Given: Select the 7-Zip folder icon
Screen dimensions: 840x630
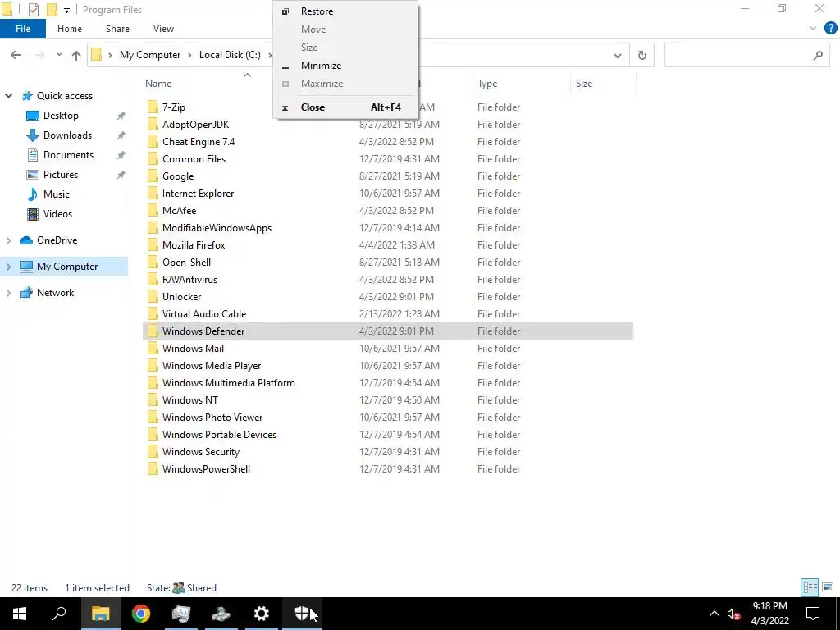Looking at the screenshot, I should [x=153, y=107].
